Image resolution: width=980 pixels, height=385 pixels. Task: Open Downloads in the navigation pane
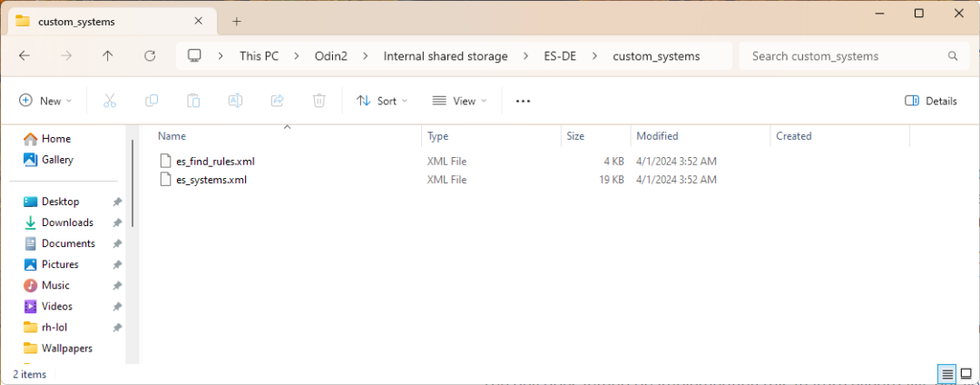[67, 222]
